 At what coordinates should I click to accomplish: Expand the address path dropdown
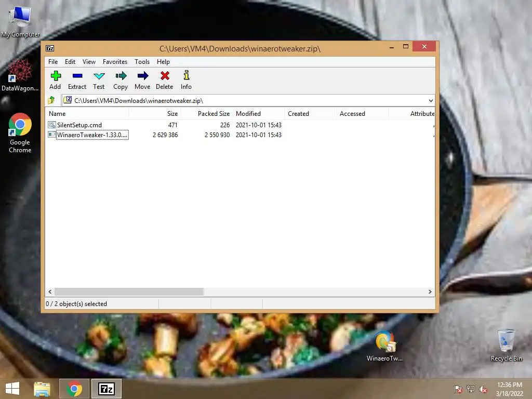point(431,100)
